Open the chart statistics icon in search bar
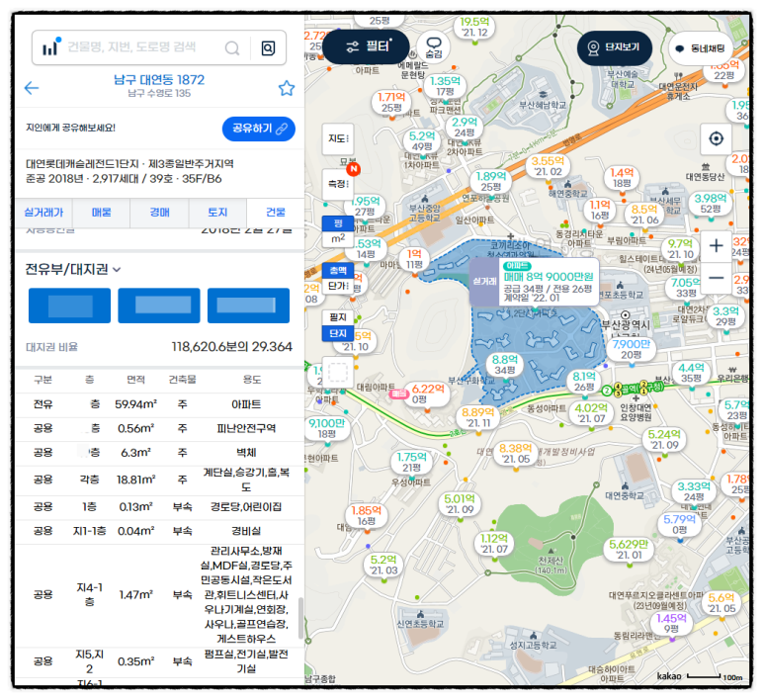This screenshot has width=764, height=700. (50, 47)
